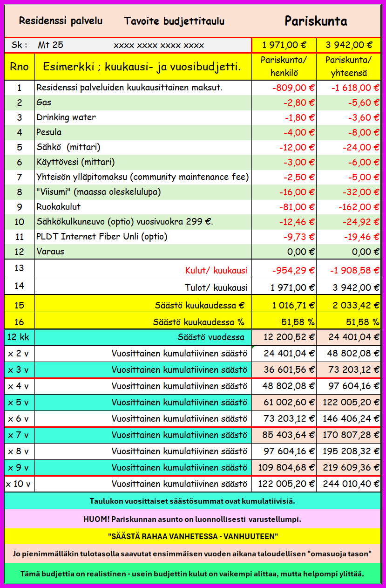Click 'Residenssi palveluiden kuukausittainen maksut.' row label
The width and height of the screenshot is (386, 588).
(129, 88)
